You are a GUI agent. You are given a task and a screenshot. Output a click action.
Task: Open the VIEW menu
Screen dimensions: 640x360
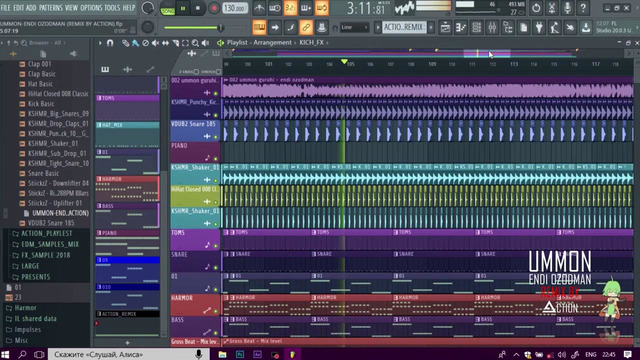click(71, 8)
